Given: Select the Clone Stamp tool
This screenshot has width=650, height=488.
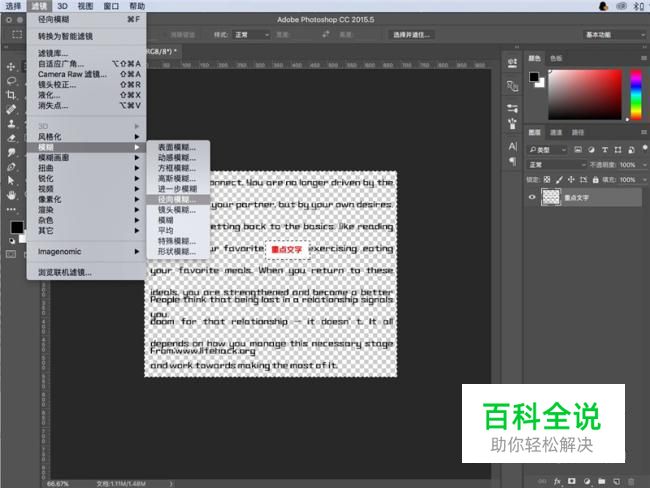Looking at the screenshot, I should coord(11,124).
